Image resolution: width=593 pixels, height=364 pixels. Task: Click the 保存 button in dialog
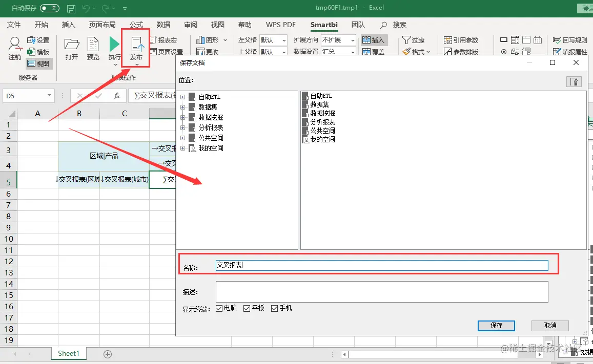pyautogui.click(x=496, y=326)
